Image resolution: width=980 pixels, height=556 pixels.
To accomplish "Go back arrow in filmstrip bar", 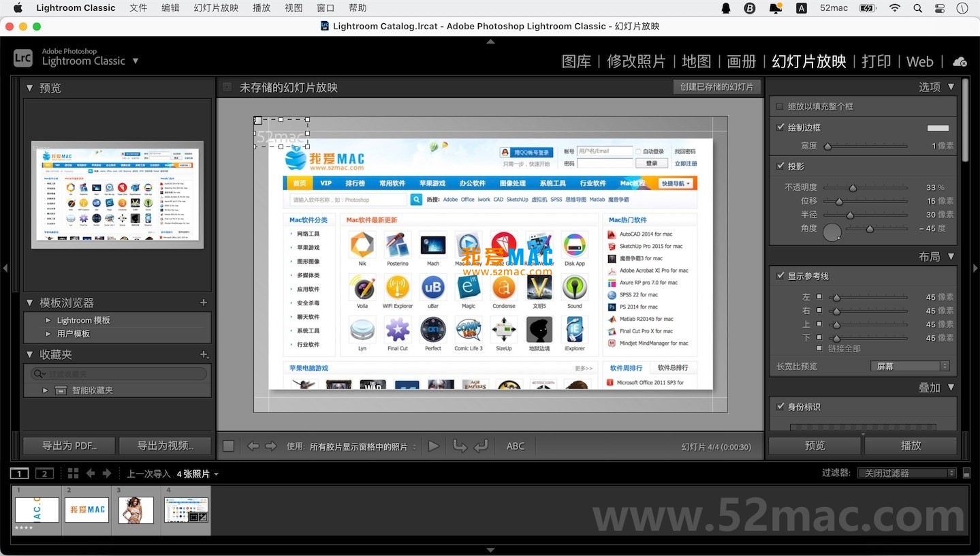I will pyautogui.click(x=89, y=474).
